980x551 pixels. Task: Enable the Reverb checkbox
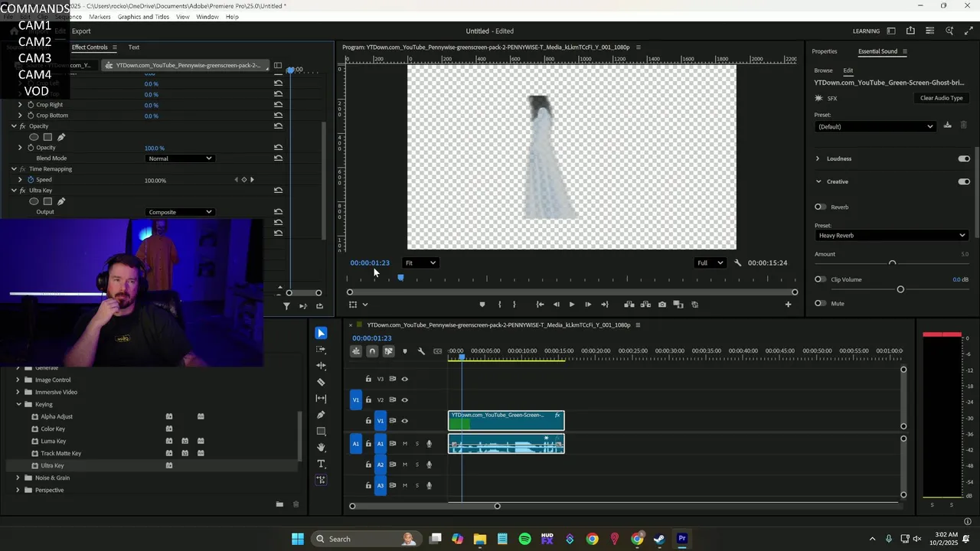(x=820, y=207)
